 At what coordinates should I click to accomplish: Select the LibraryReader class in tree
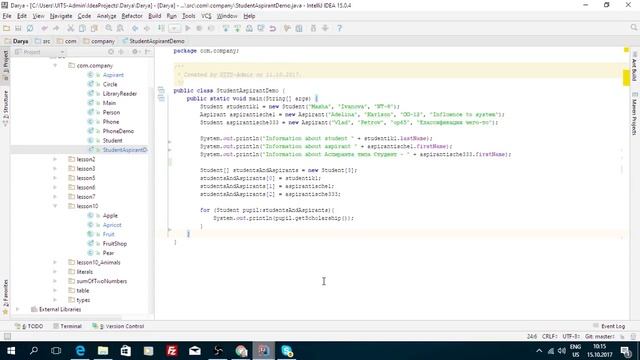(x=119, y=93)
